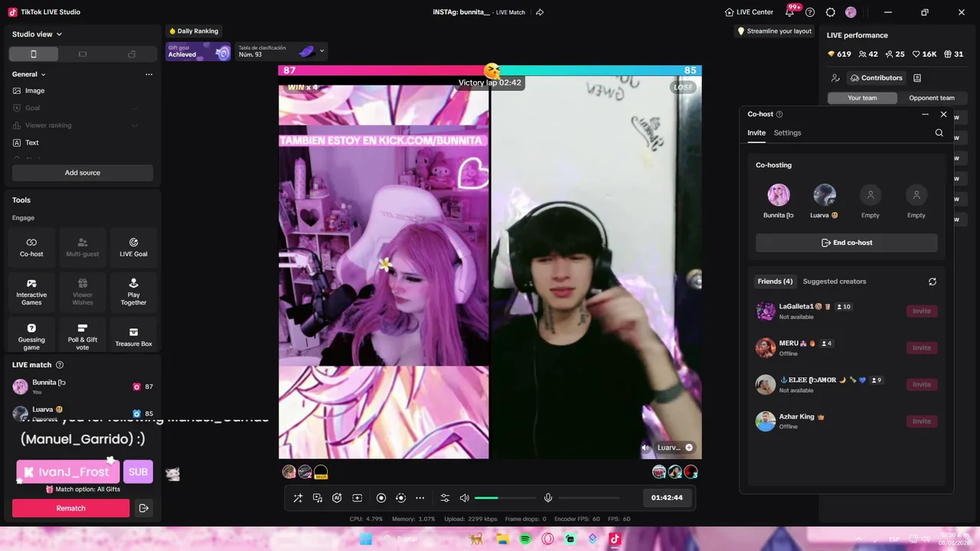Click the Rematch button
Screen dimensions: 980x551
(x=70, y=508)
